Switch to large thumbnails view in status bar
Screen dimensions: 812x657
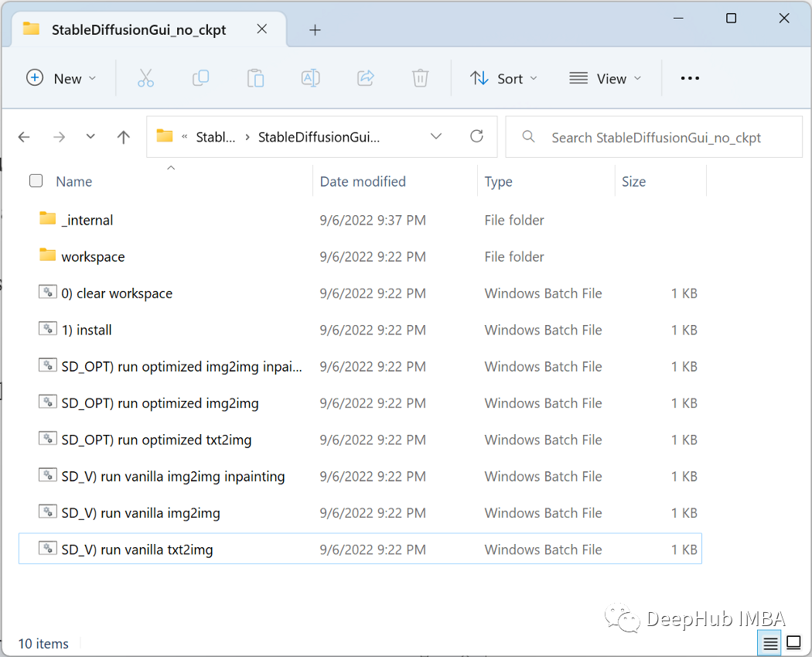(793, 642)
